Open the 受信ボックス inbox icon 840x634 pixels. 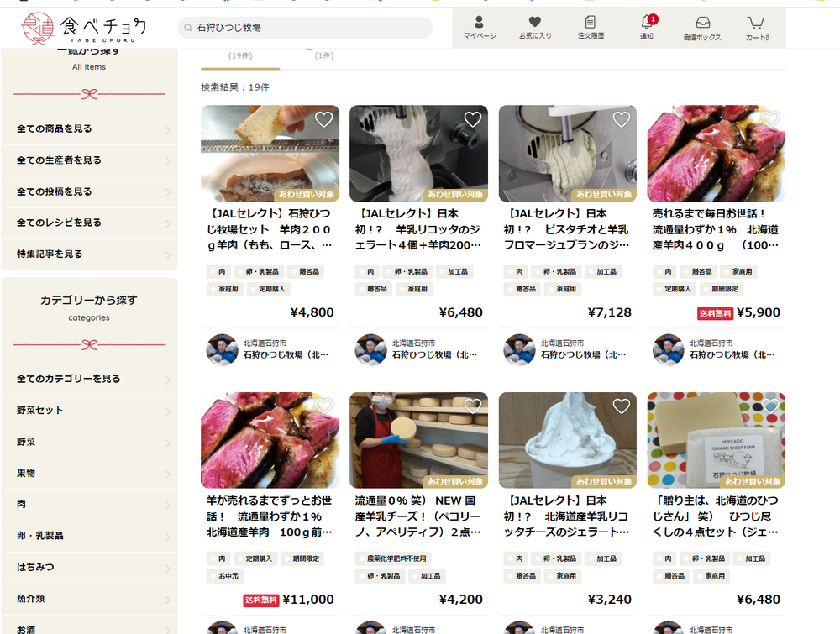coord(701,27)
